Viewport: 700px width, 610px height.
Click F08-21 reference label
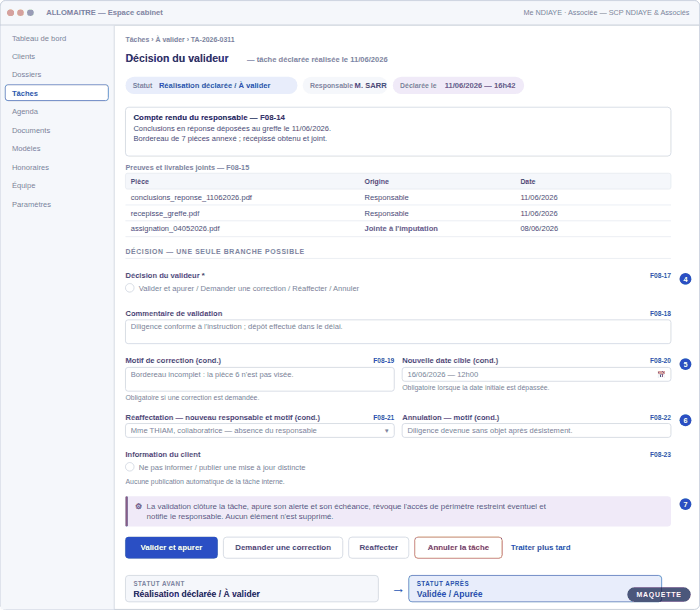(x=383, y=418)
